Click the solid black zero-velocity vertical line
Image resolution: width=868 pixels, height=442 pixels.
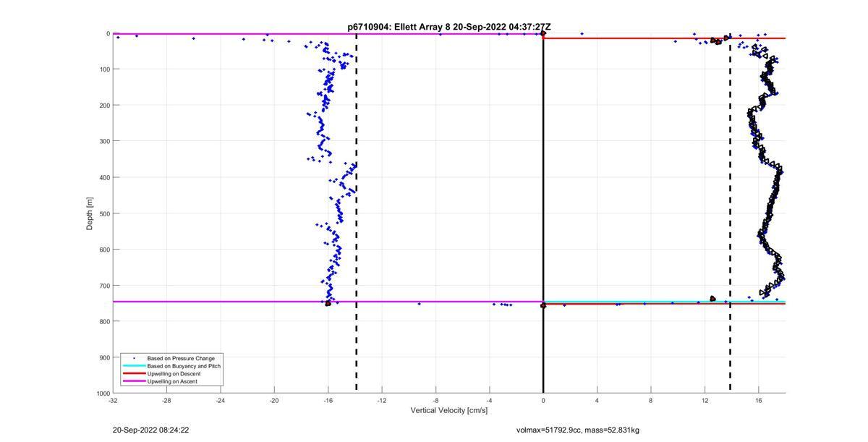543,213
